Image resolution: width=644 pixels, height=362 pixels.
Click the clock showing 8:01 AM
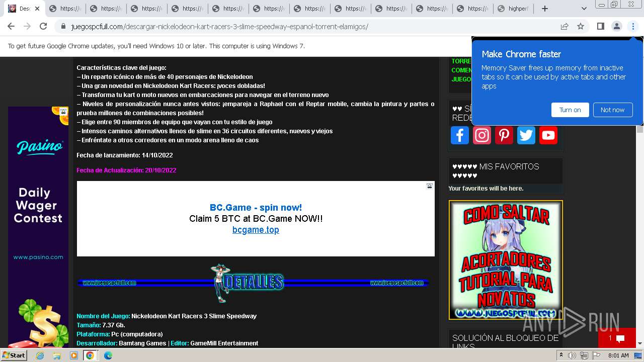618,355
